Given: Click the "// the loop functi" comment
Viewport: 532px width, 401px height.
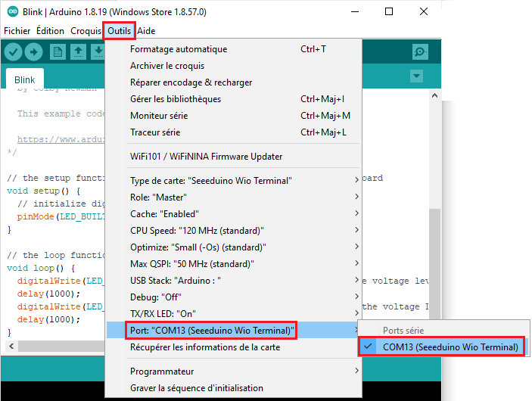Looking at the screenshot, I should [x=56, y=255].
